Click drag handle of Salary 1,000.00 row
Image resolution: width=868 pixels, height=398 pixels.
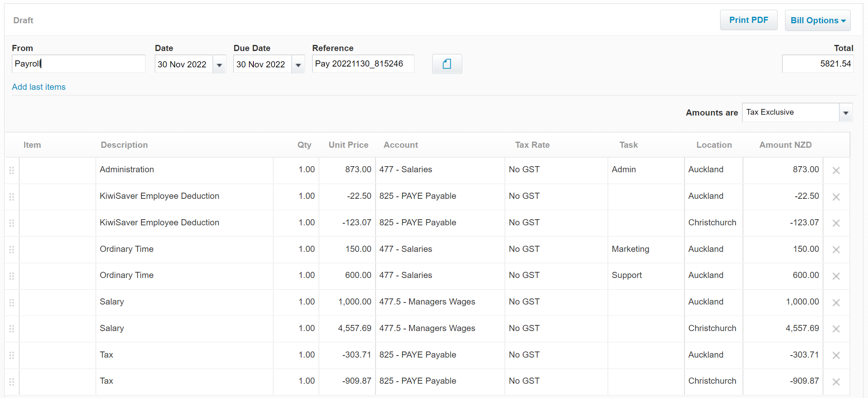12,302
